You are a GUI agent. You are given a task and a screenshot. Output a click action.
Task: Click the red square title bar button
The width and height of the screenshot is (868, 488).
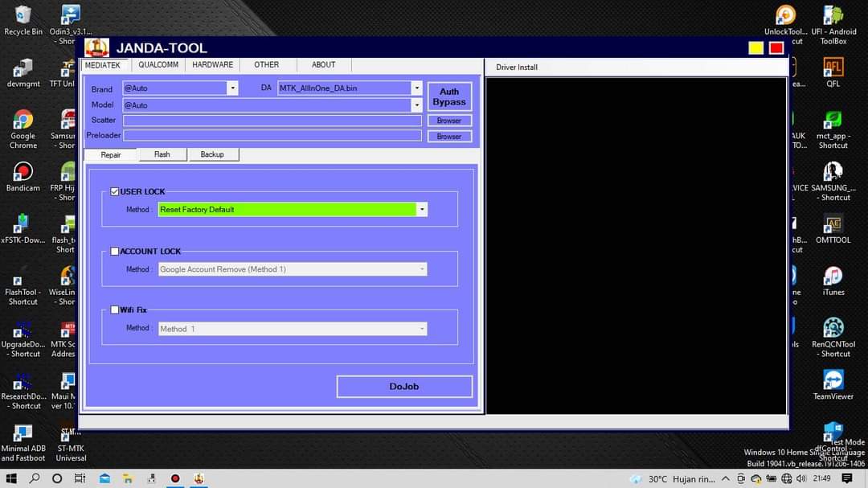point(776,48)
